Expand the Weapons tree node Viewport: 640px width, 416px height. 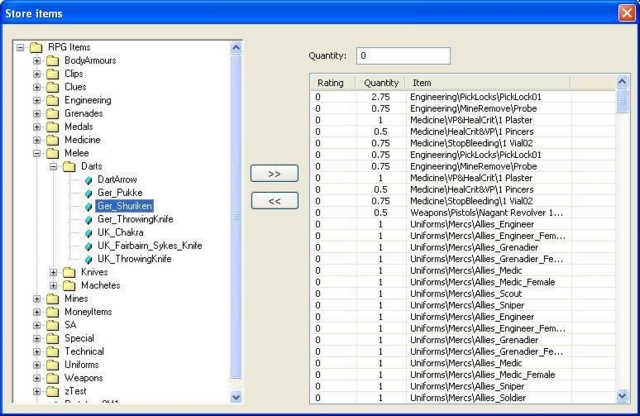pos(37,378)
